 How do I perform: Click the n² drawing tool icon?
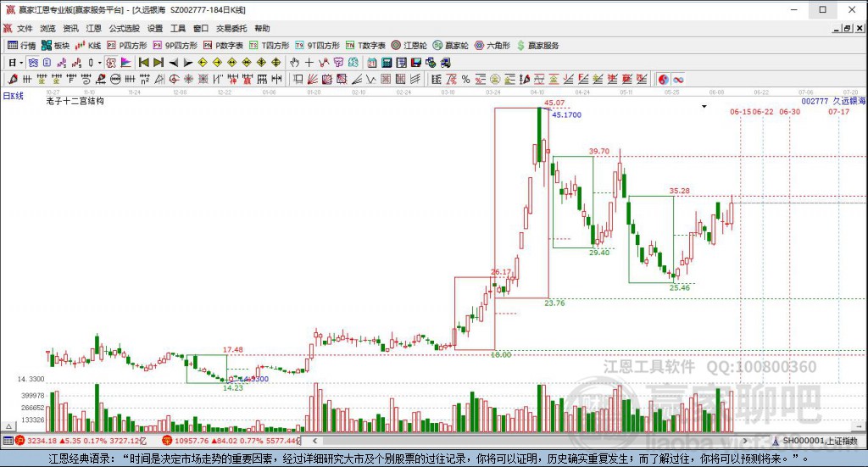[x=144, y=80]
